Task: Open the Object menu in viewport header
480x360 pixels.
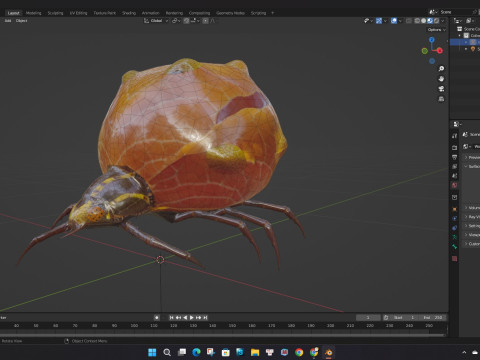Action: pyautogui.click(x=22, y=21)
